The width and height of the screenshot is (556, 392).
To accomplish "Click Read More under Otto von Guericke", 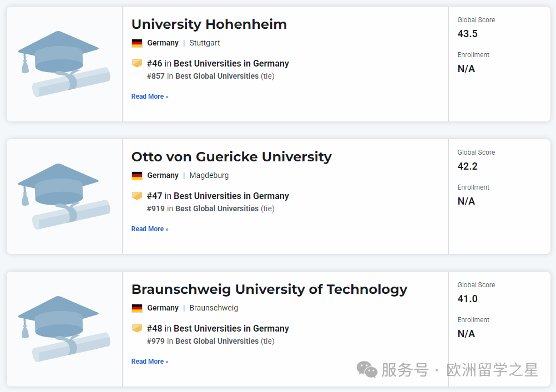I will point(150,229).
